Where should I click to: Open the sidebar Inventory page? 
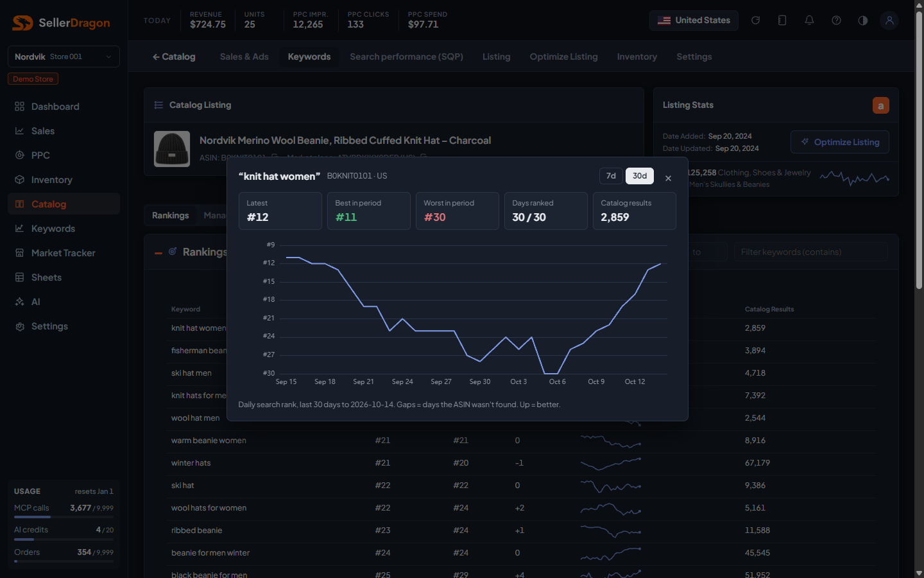click(64, 180)
